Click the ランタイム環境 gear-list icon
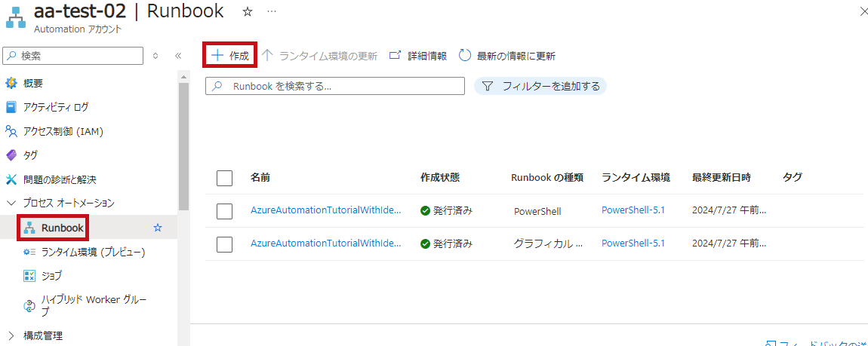868x346 pixels. click(x=29, y=252)
